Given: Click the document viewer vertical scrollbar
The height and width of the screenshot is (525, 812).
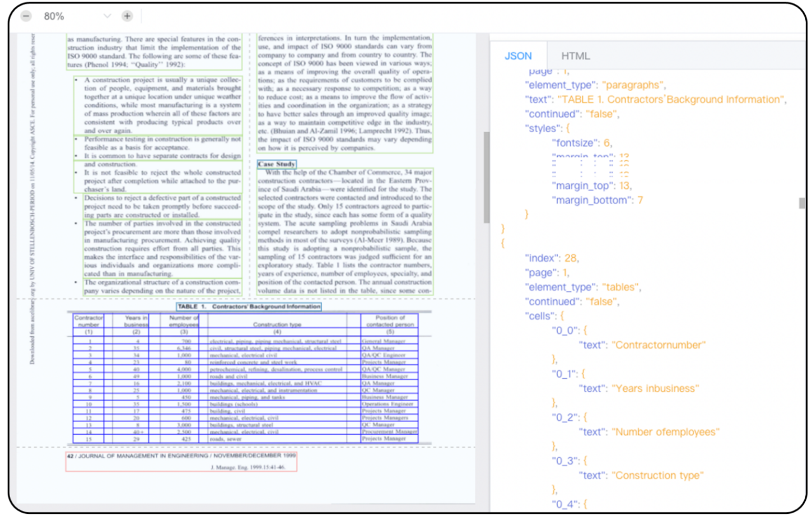Looking at the screenshot, I should 486,177.
